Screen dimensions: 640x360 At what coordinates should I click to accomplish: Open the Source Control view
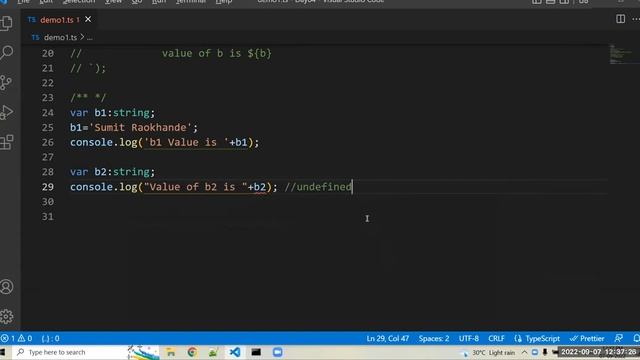coord(7,82)
